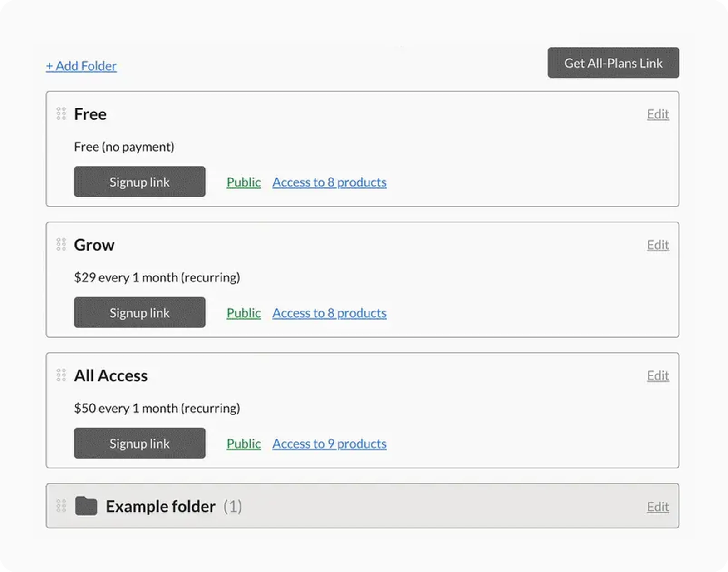Get the All Access Signup link

click(x=139, y=443)
